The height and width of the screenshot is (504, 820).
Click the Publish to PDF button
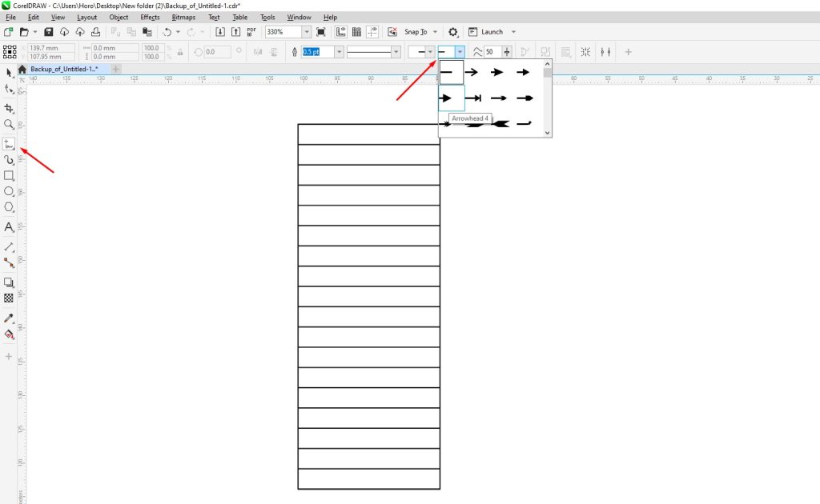[x=251, y=32]
